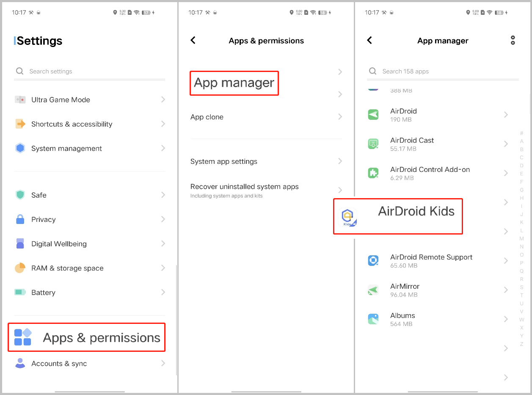The height and width of the screenshot is (395, 532).
Task: Tap the AirMirror app icon
Action: [373, 290]
